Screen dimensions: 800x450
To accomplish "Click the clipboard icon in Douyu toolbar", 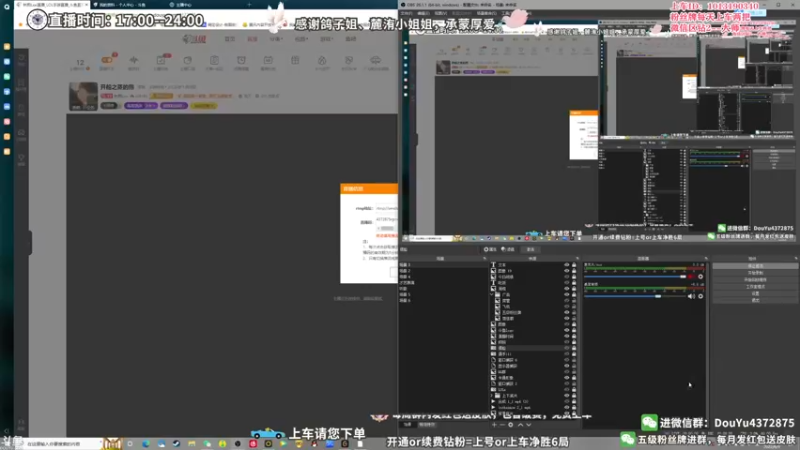I will click(214, 61).
